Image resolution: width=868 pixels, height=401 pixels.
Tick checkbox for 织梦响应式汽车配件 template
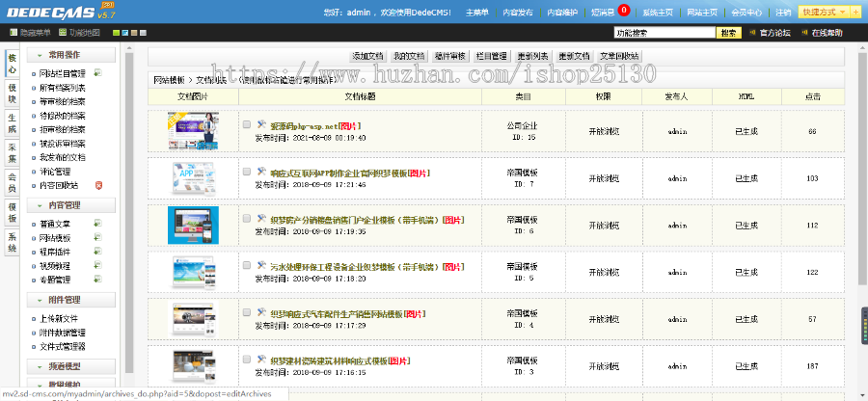point(247,313)
